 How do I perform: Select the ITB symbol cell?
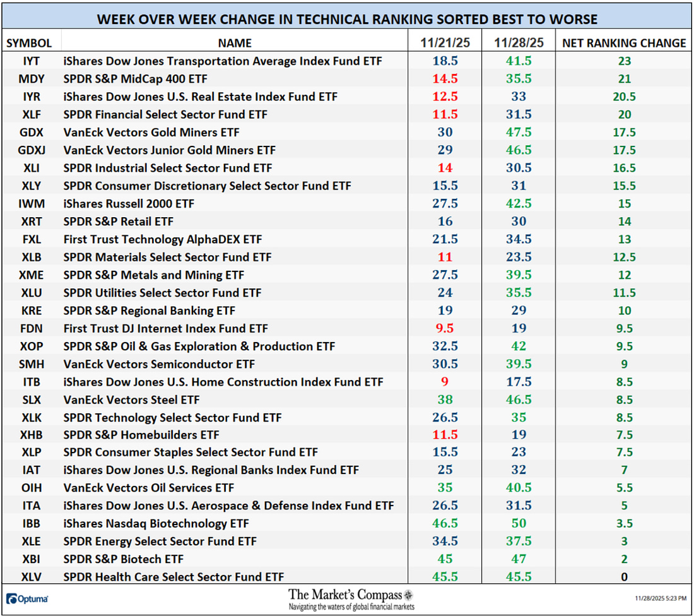(x=32, y=382)
